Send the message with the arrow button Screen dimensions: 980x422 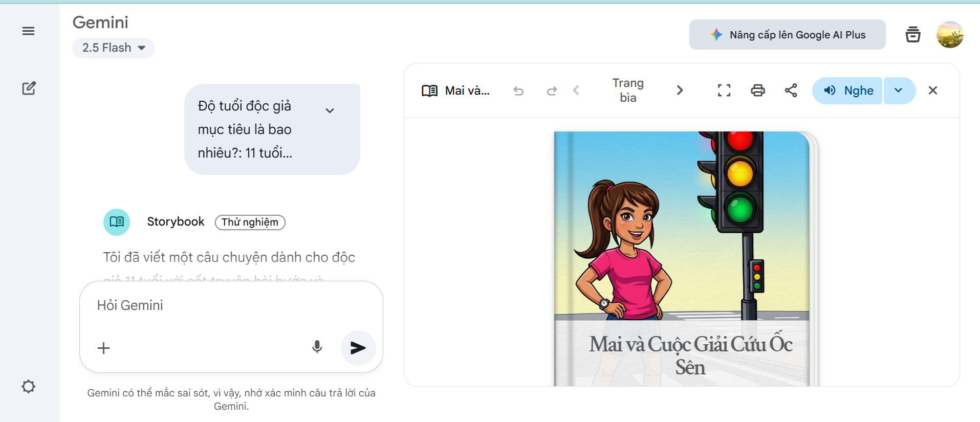click(358, 348)
